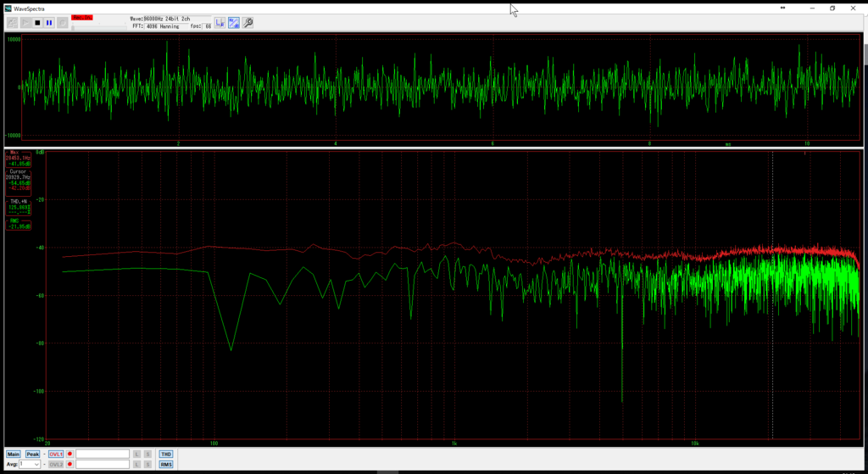The height and width of the screenshot is (474, 868).
Task: Toggle the THD measurement button
Action: click(166, 454)
